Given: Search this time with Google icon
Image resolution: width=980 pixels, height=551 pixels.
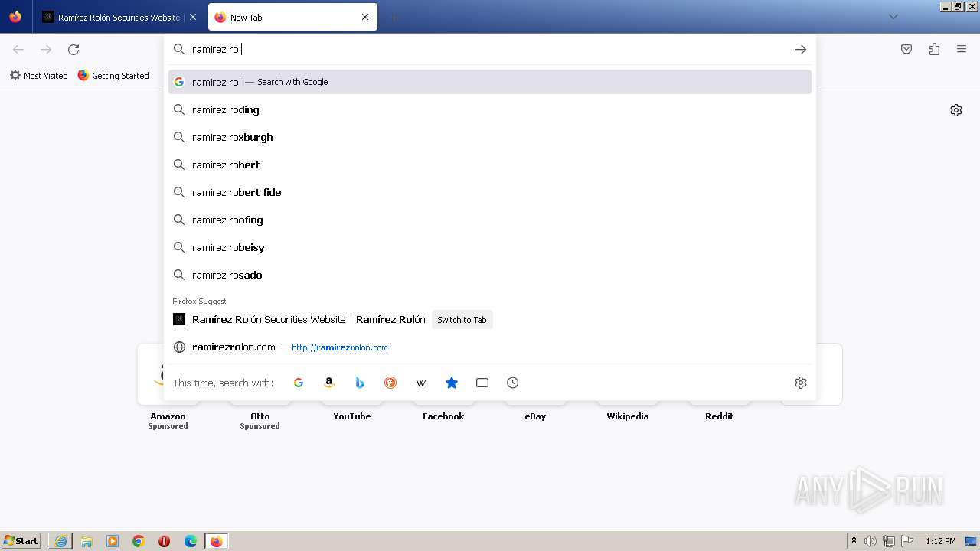Looking at the screenshot, I should point(299,383).
